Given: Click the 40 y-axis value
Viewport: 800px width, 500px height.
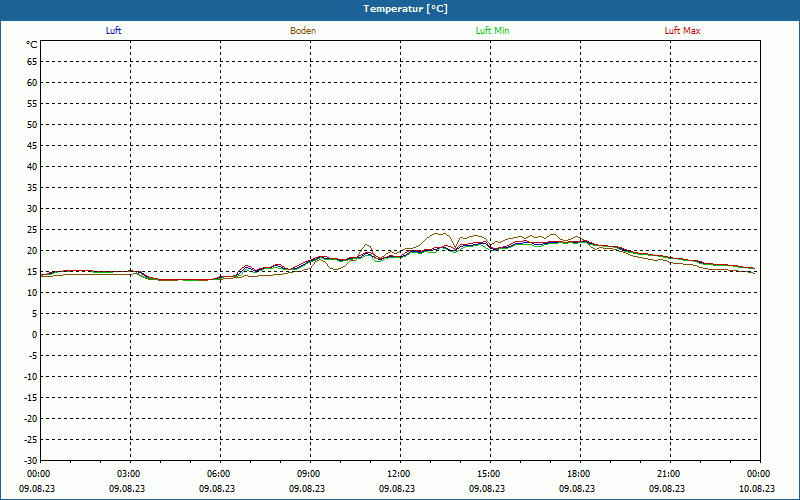Looking at the screenshot, I should click(32, 167).
